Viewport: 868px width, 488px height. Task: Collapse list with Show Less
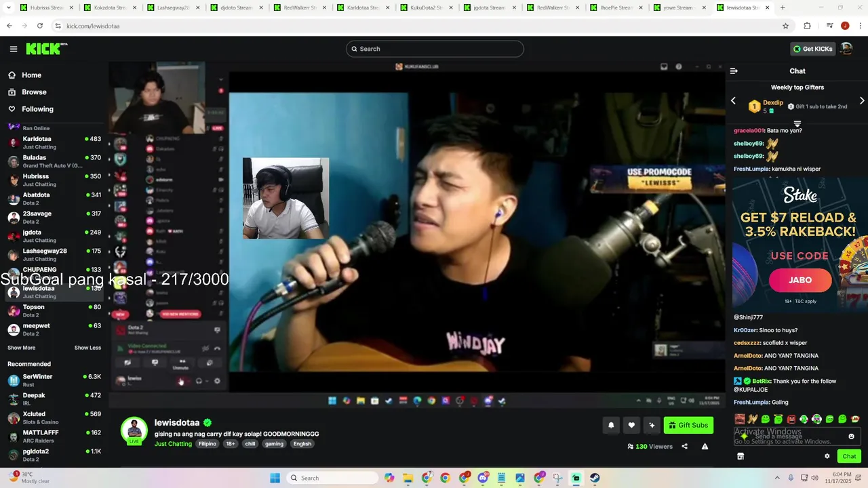point(87,348)
